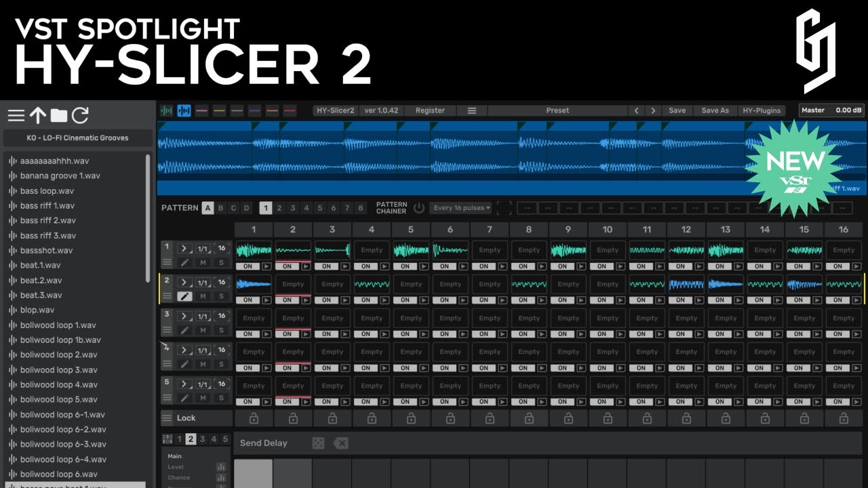868x488 pixels.
Task: Switch to page tab 4 near Send Delay
Action: coord(214,439)
